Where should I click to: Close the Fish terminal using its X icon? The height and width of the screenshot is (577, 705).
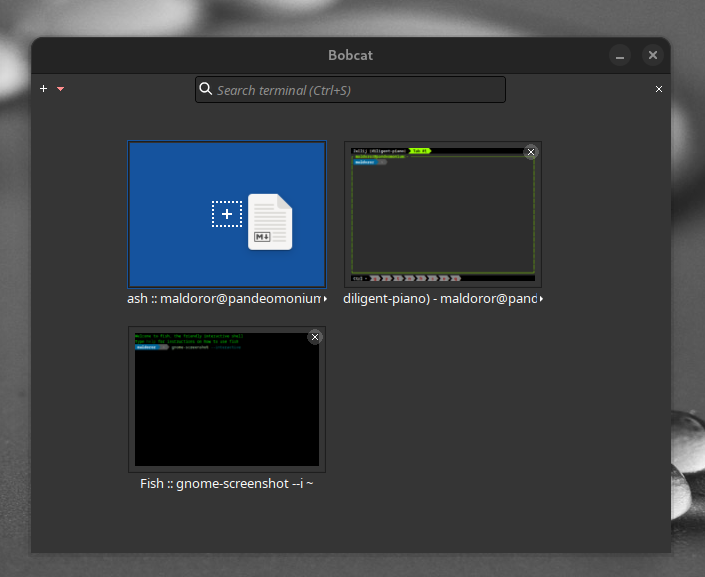315,337
